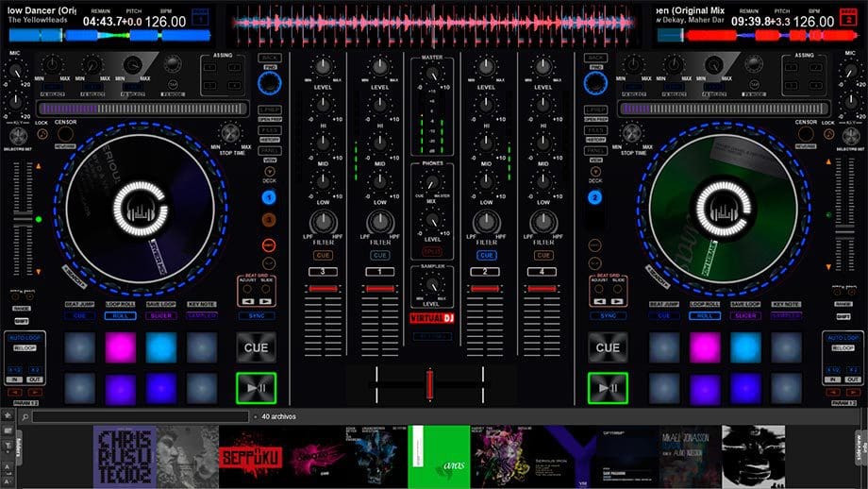The height and width of the screenshot is (489, 868).
Task: Click the CENSOR round button on right deck
Action: point(806,133)
